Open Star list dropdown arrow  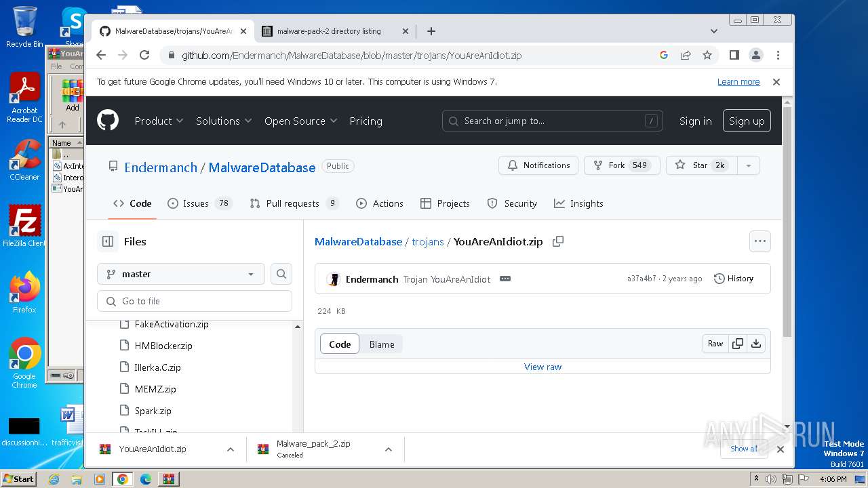[x=748, y=165]
